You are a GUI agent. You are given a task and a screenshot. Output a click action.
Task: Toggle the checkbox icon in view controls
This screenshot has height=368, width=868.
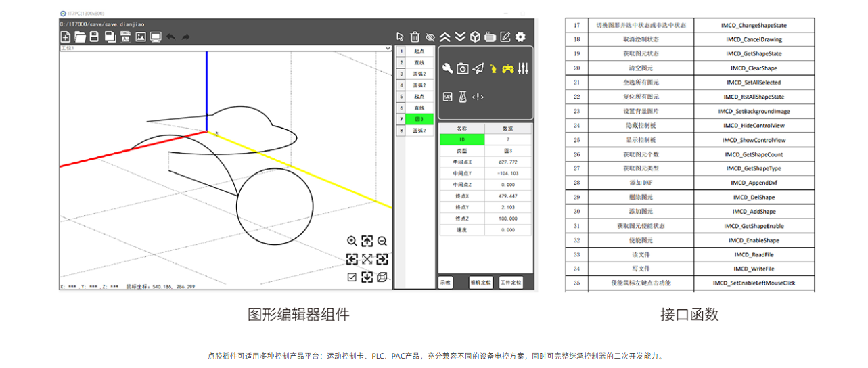pyautogui.click(x=352, y=277)
